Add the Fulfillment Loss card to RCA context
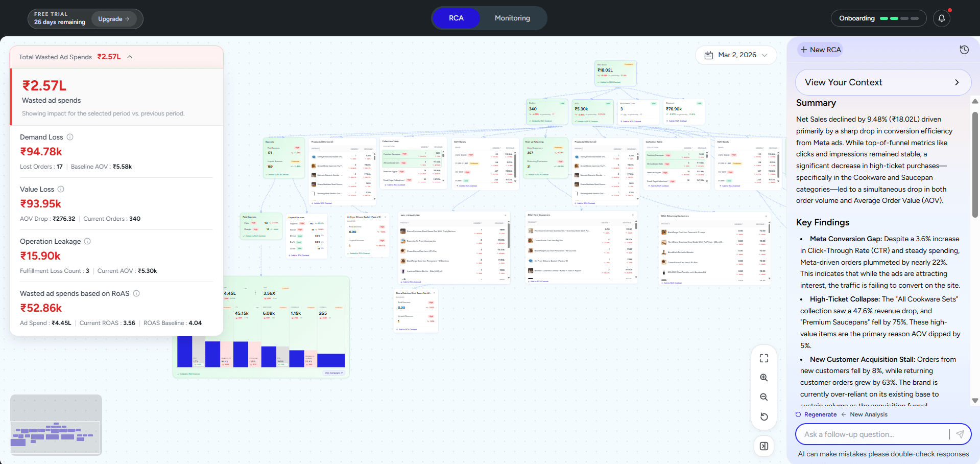Viewport: 980px width, 464px height. point(631,121)
